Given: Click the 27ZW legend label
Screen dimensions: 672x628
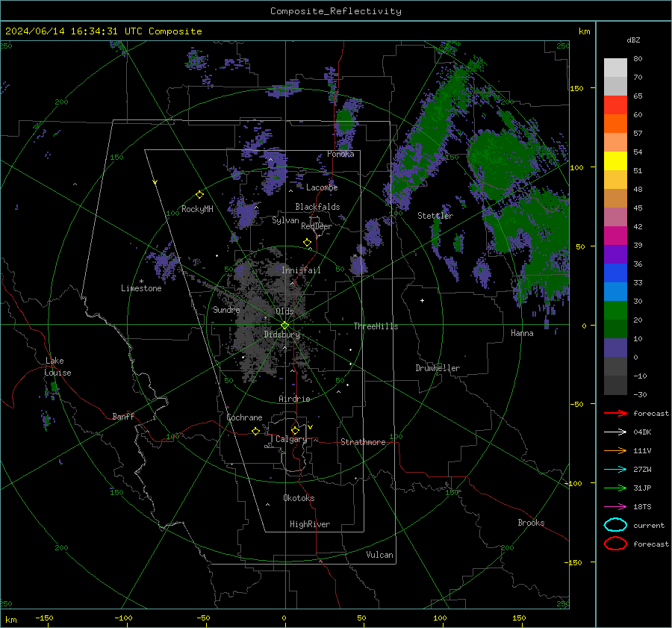Looking at the screenshot, I should tap(642, 470).
